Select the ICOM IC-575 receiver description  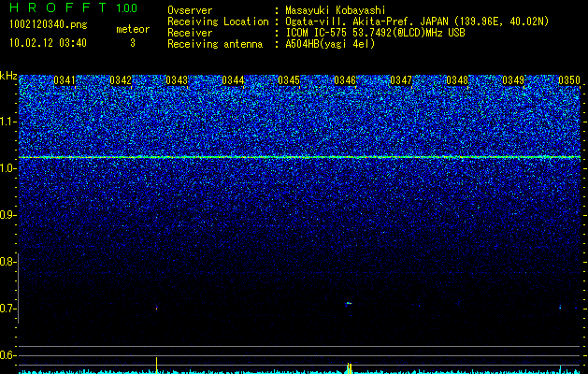tap(375, 33)
